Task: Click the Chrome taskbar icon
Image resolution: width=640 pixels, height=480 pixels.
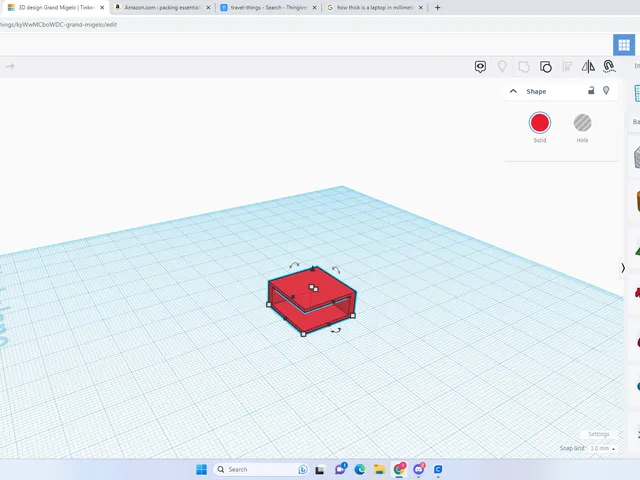Action: (x=399, y=469)
